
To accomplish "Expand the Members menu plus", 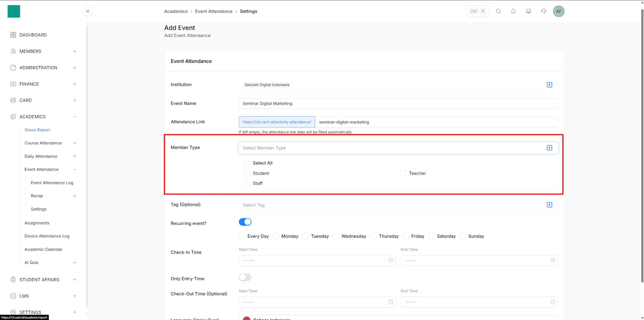I will [x=74, y=51].
